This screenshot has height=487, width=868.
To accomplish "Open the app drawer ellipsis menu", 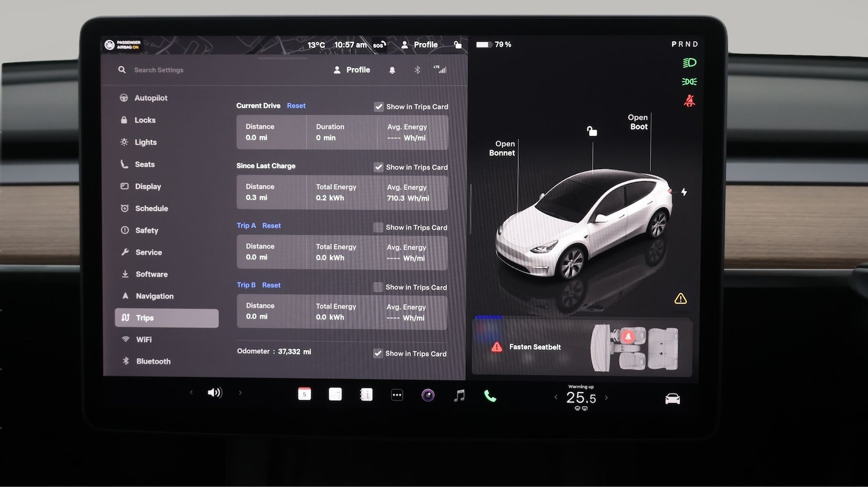I will click(x=397, y=394).
